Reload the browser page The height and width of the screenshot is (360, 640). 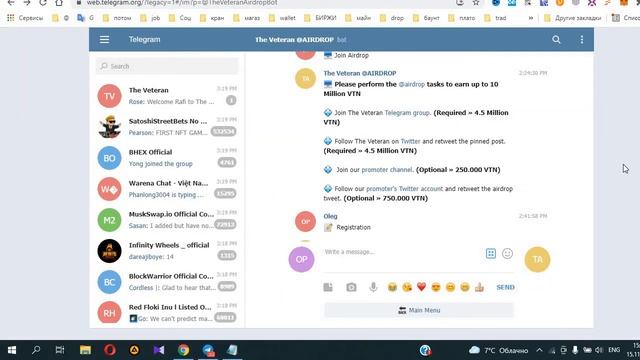43,3
